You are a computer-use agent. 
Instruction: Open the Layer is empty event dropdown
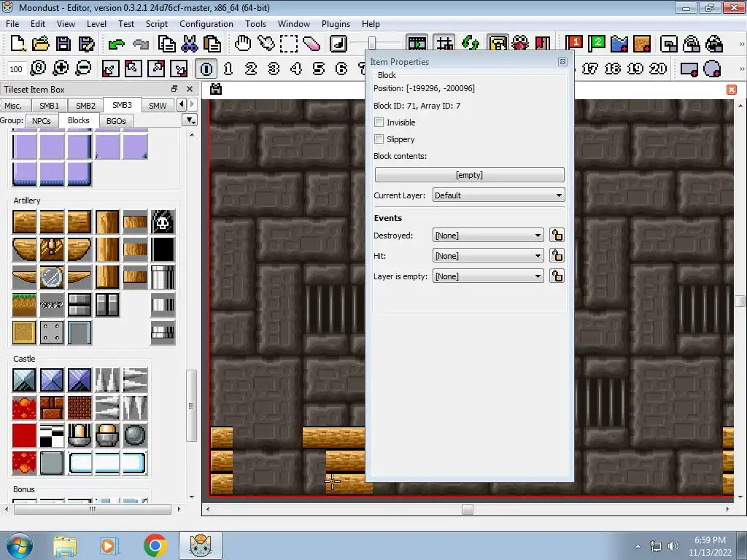click(488, 276)
